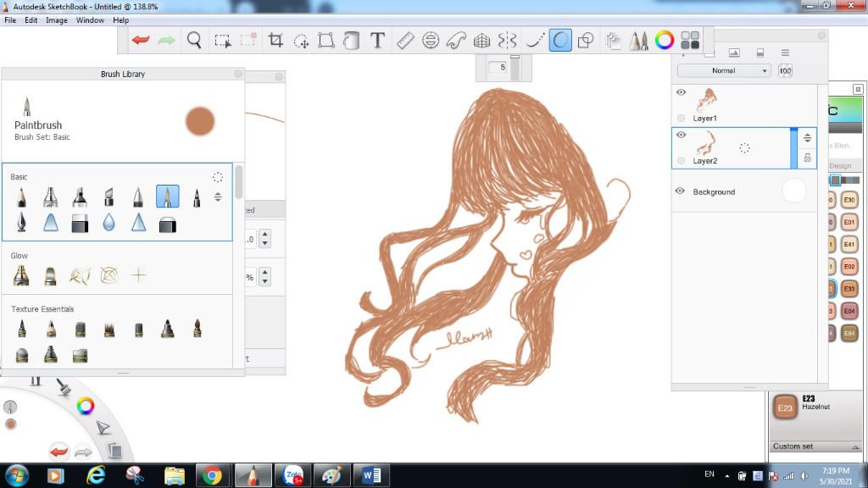Enable the Ruler guide
868x488 pixels.
[x=405, y=41]
